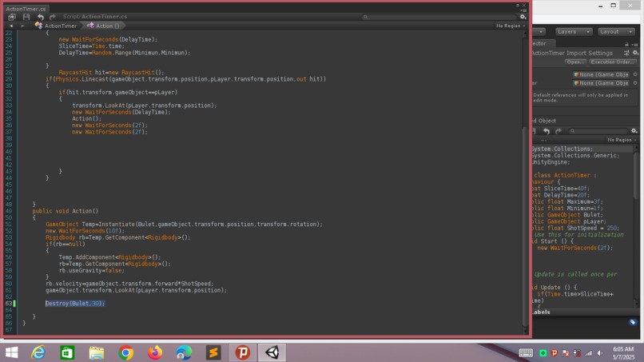The image size is (644, 362).
Task: Open object picker for first Game Object field
Action: [x=635, y=74]
